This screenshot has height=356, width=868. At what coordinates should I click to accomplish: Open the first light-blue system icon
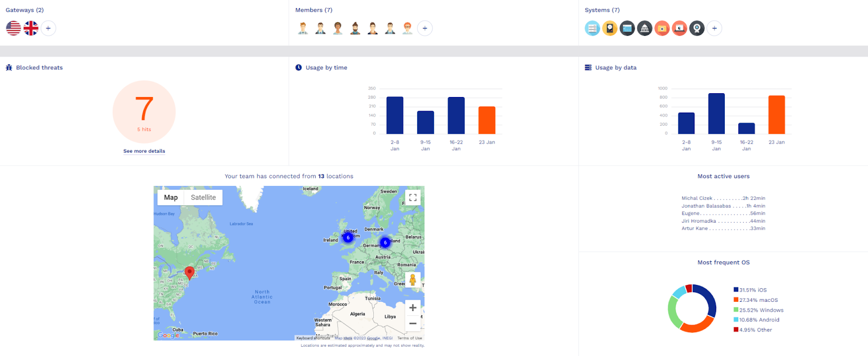click(592, 28)
